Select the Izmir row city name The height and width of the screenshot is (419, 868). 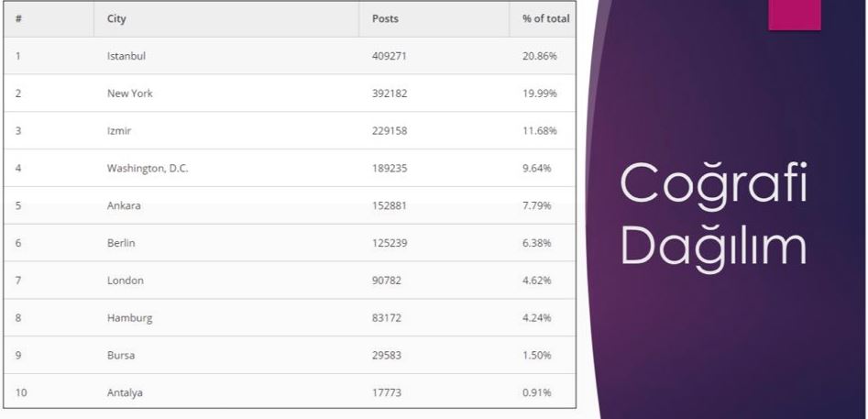pos(120,131)
